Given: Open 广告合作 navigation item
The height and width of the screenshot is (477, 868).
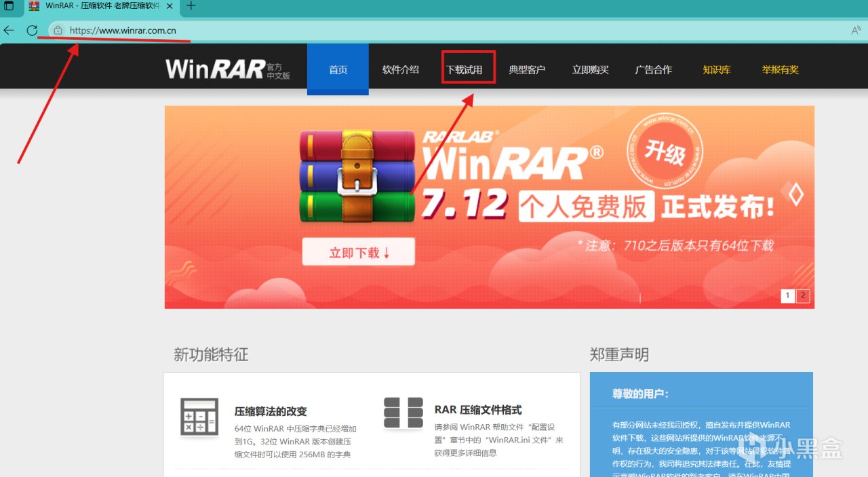Looking at the screenshot, I should [x=654, y=70].
